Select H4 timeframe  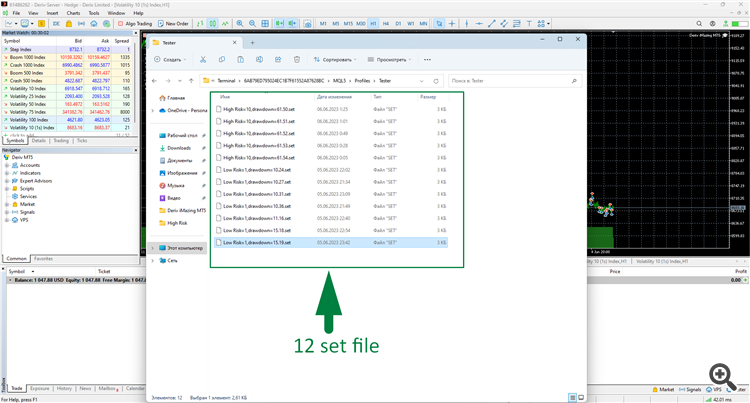pyautogui.click(x=386, y=23)
